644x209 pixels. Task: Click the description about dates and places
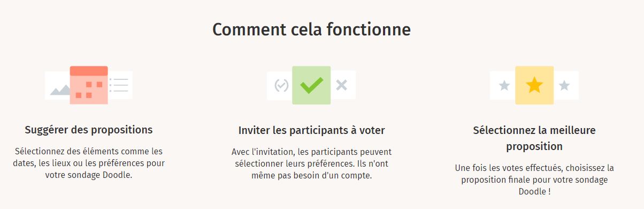(x=89, y=163)
